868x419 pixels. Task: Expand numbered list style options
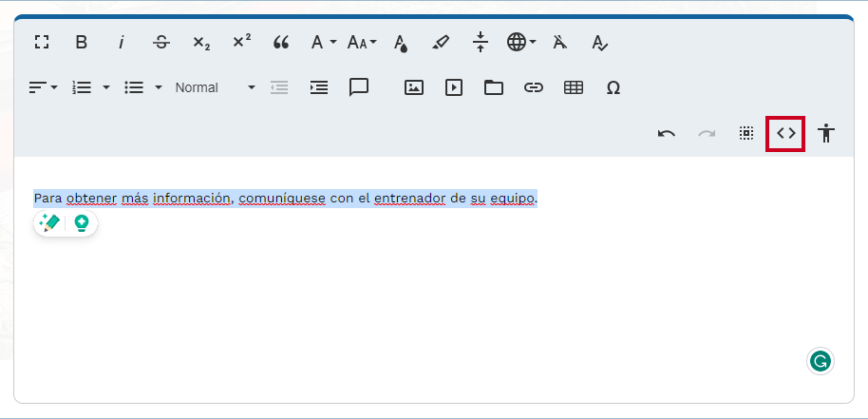[106, 87]
